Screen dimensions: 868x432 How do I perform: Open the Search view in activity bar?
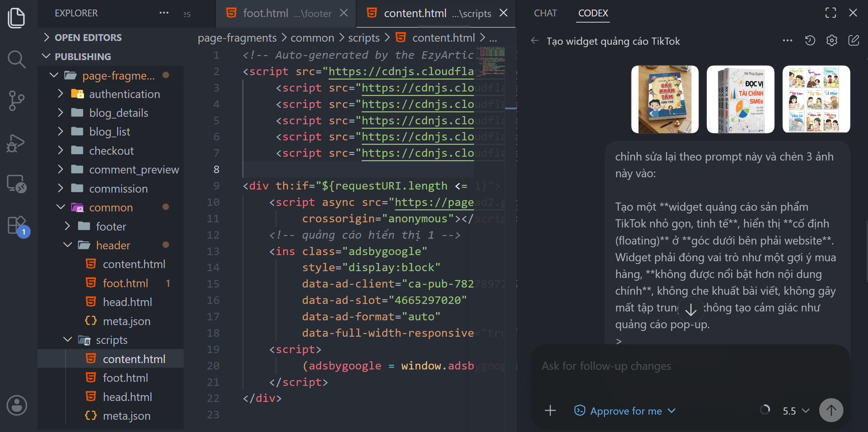[16, 59]
